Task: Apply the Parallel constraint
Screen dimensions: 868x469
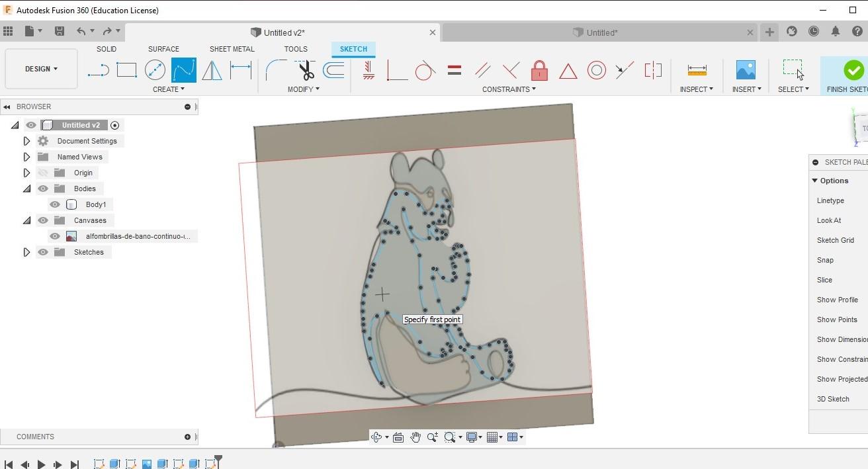Action: (482, 70)
